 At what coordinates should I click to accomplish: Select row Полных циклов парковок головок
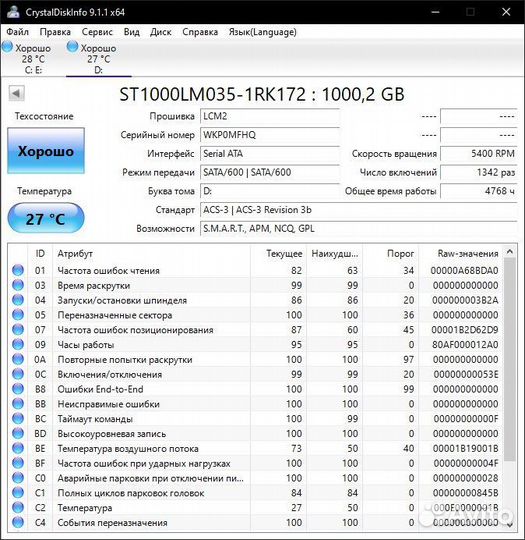click(x=255, y=492)
